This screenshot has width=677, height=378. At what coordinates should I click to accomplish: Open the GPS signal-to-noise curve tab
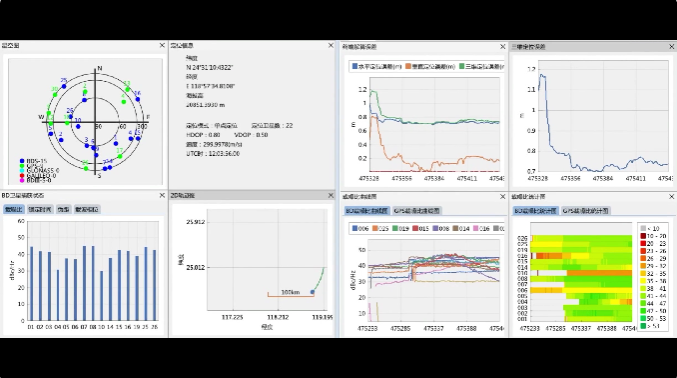(x=417, y=211)
